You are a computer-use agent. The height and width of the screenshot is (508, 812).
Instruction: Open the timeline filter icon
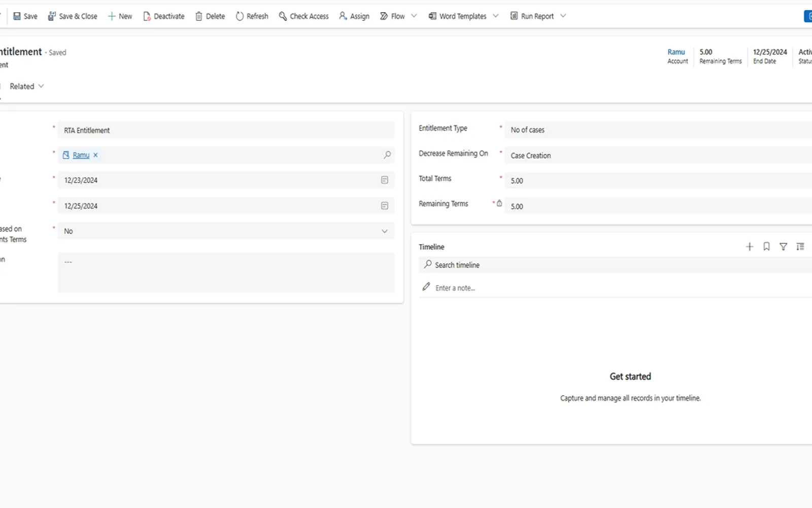[x=784, y=246]
